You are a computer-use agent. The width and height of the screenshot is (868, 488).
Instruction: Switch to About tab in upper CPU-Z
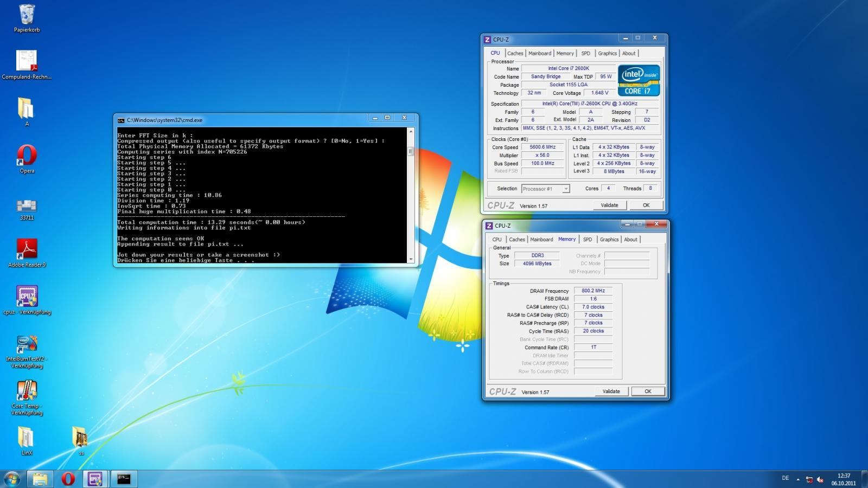pyautogui.click(x=629, y=53)
